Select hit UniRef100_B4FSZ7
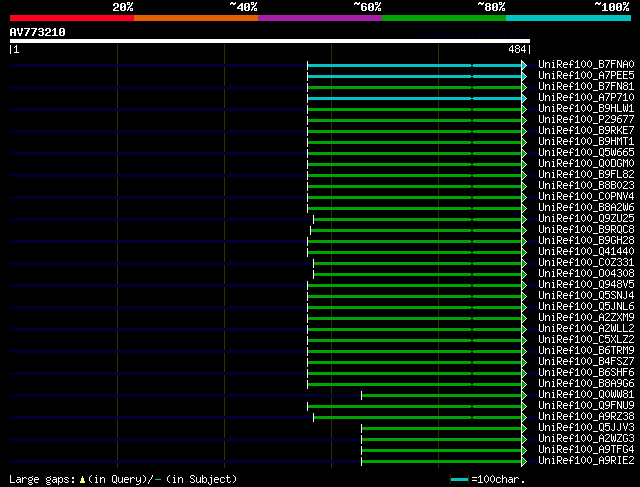Viewport: 640px width, 487px height. click(586, 362)
